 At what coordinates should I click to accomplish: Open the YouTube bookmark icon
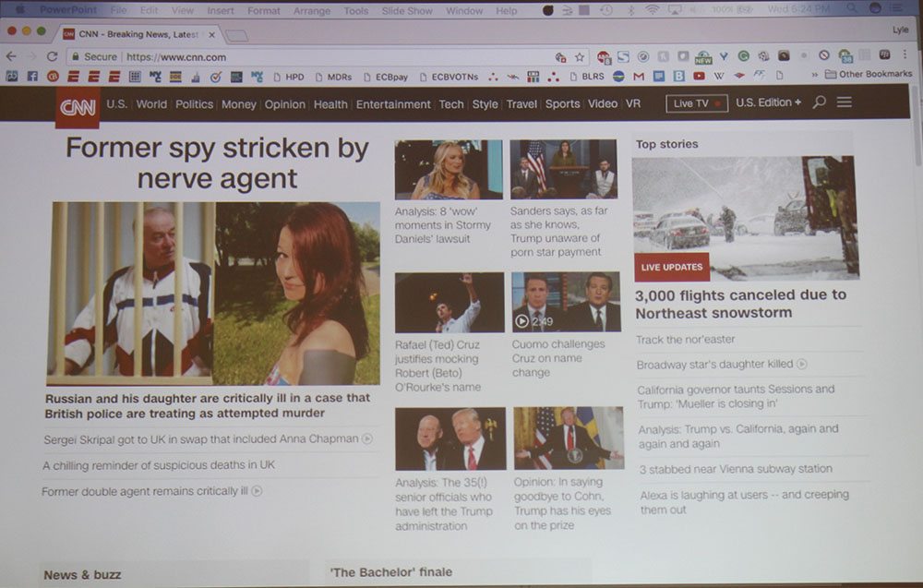(699, 76)
